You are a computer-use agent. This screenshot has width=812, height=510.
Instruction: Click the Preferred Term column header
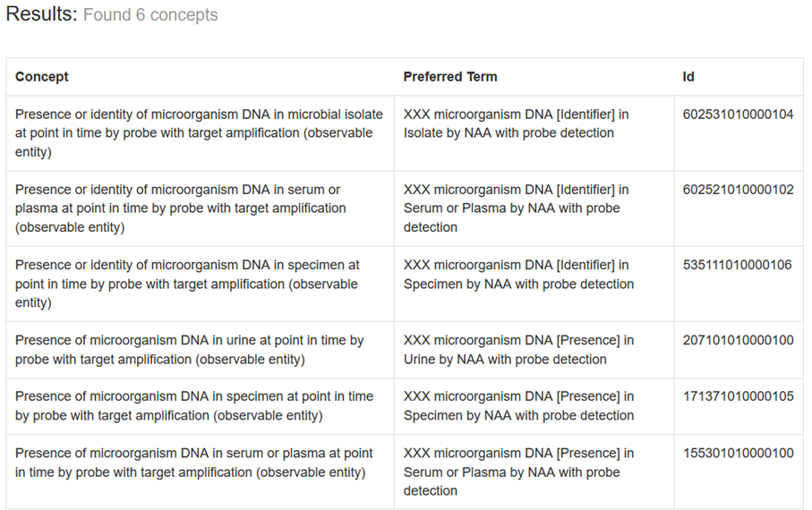click(450, 77)
